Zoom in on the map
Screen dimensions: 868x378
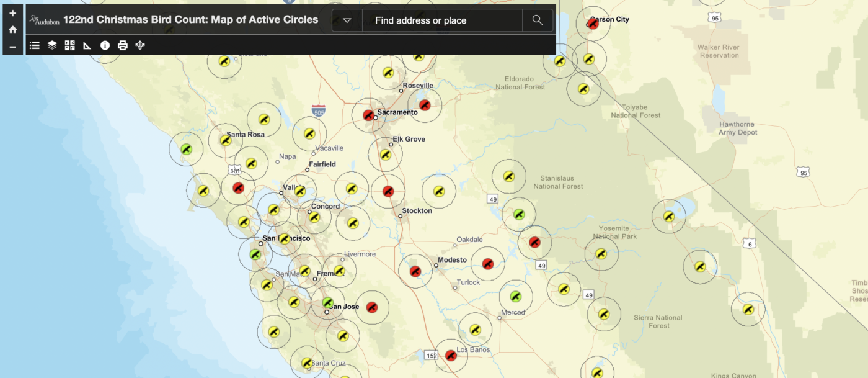(x=12, y=13)
